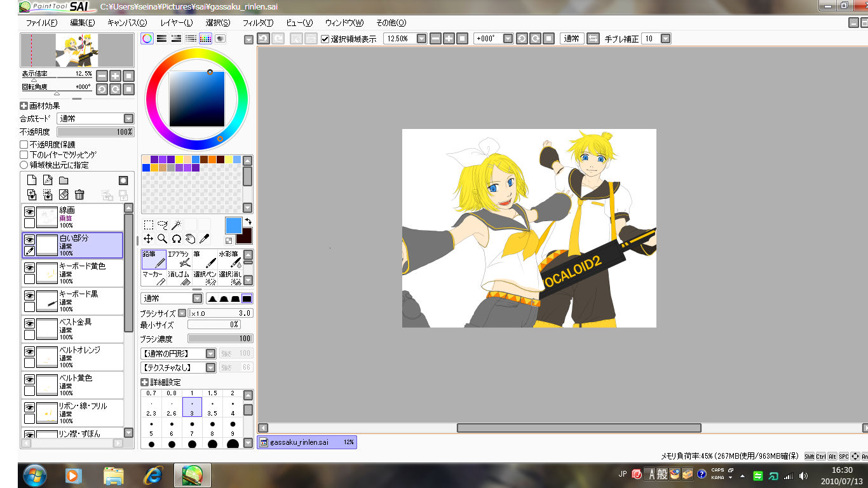
Task: Add a layer mask
Action: (x=123, y=180)
